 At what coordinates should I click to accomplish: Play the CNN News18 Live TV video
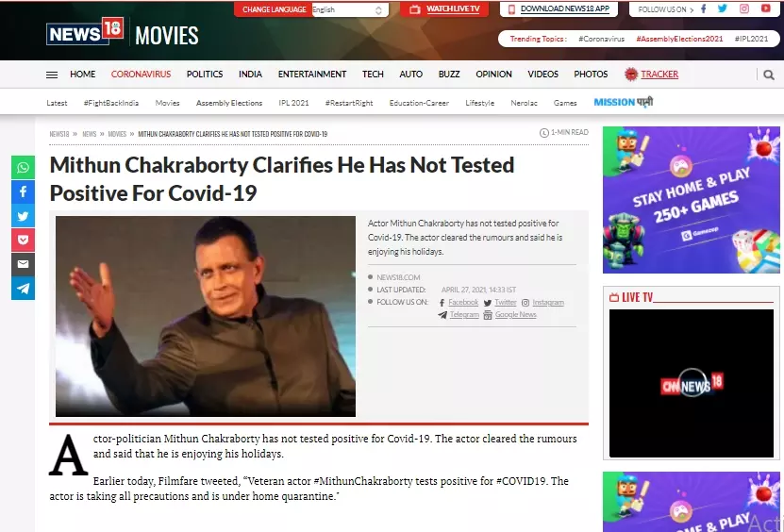click(x=691, y=383)
